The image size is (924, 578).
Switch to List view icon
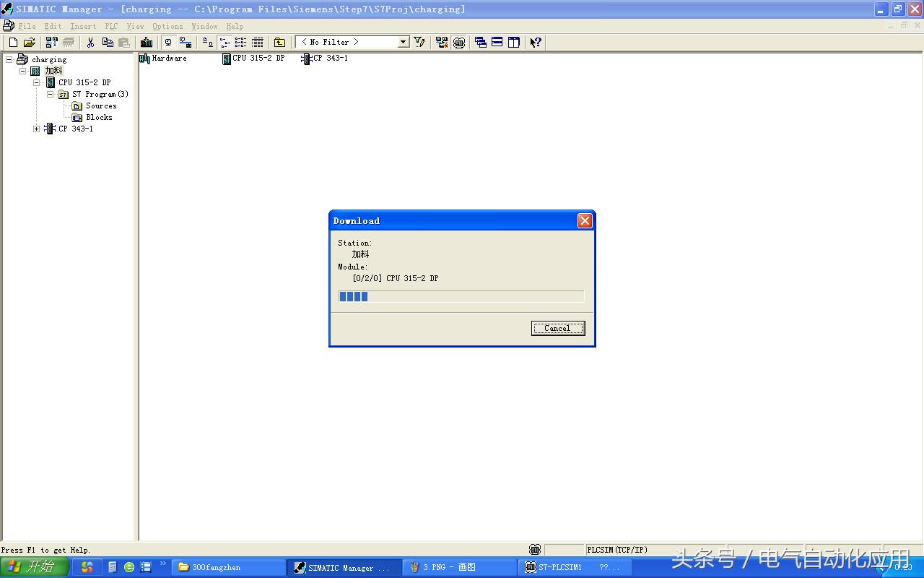(x=241, y=43)
